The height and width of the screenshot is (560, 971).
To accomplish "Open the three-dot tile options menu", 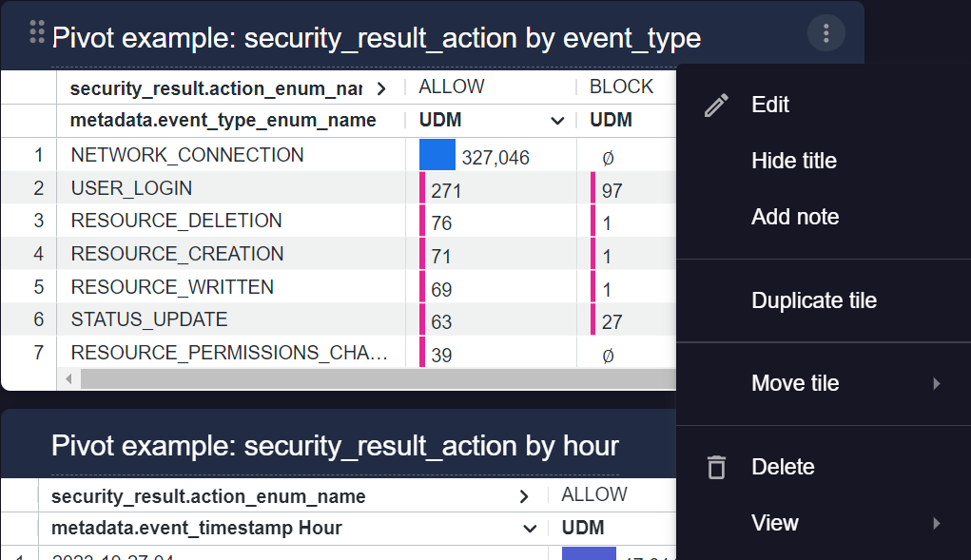I will pyautogui.click(x=825, y=32).
